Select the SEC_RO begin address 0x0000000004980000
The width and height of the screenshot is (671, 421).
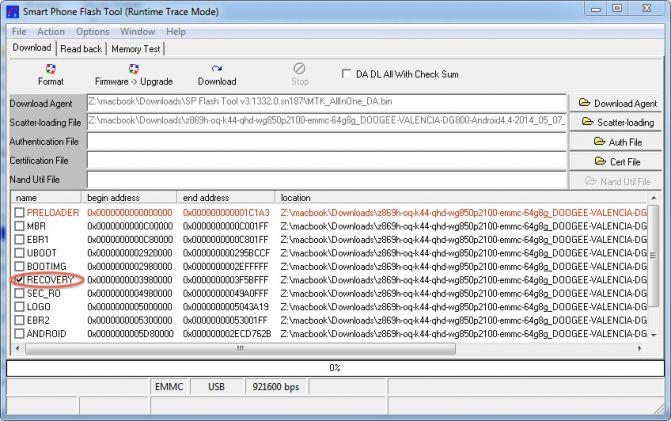click(130, 294)
